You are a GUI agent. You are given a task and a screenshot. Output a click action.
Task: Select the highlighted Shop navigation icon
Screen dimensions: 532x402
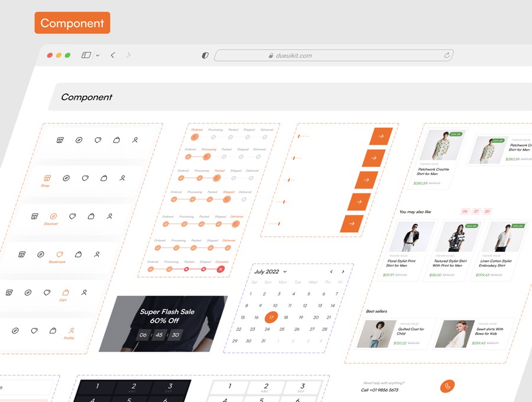tap(47, 178)
